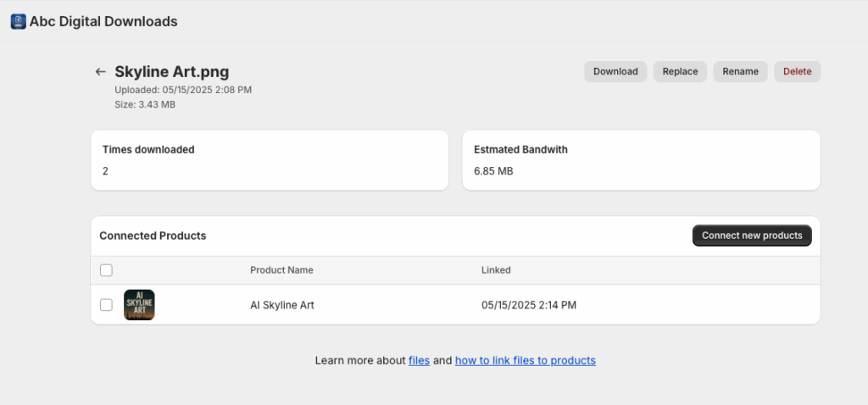Screen dimensions: 868x405
Task: Go back using the left arrow
Action: click(100, 71)
